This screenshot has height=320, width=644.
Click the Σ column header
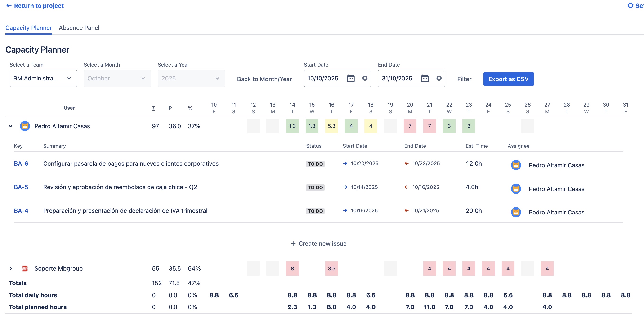click(153, 108)
